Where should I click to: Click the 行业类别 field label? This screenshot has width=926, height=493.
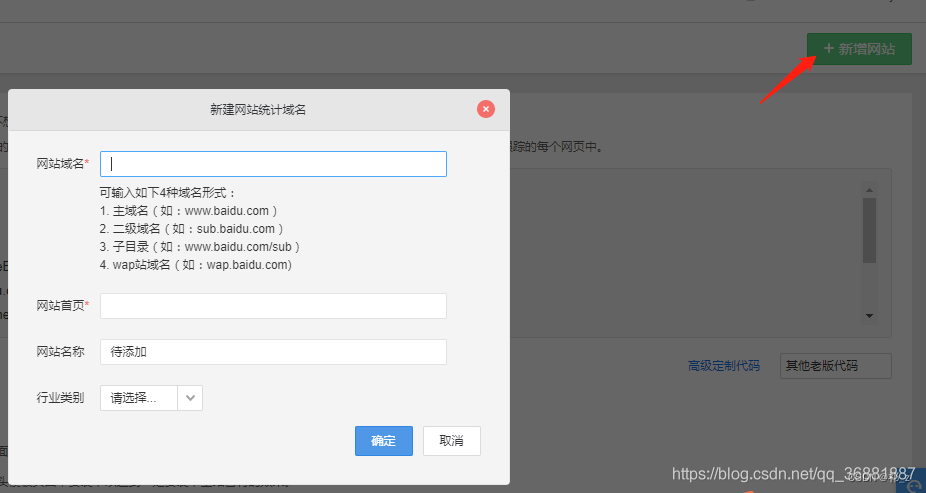(60, 398)
